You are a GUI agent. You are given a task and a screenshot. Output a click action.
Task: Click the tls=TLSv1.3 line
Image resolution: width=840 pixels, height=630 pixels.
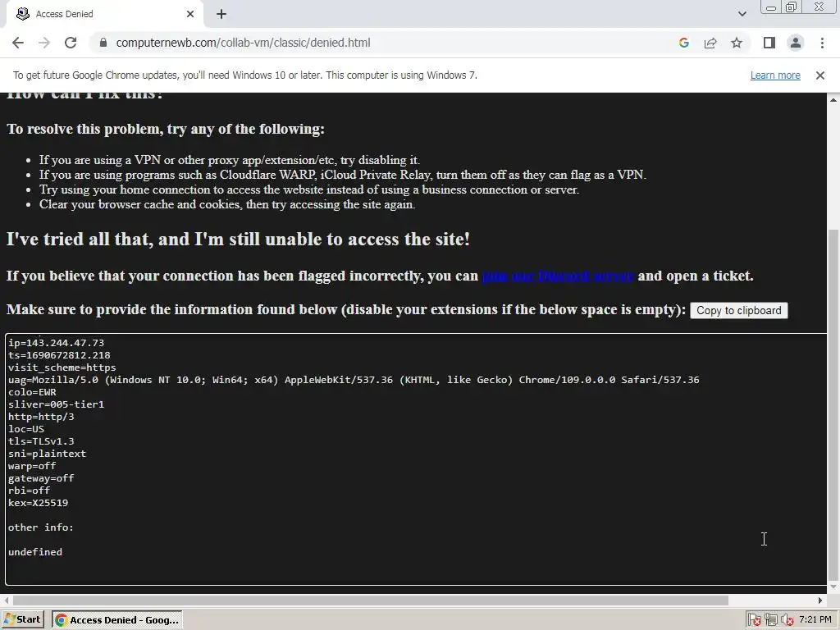coord(41,441)
